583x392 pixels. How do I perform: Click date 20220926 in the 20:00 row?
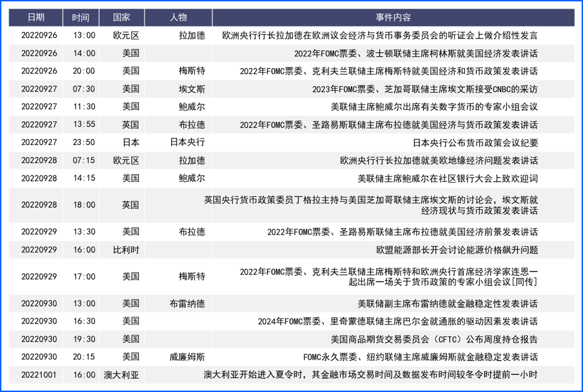pos(39,71)
